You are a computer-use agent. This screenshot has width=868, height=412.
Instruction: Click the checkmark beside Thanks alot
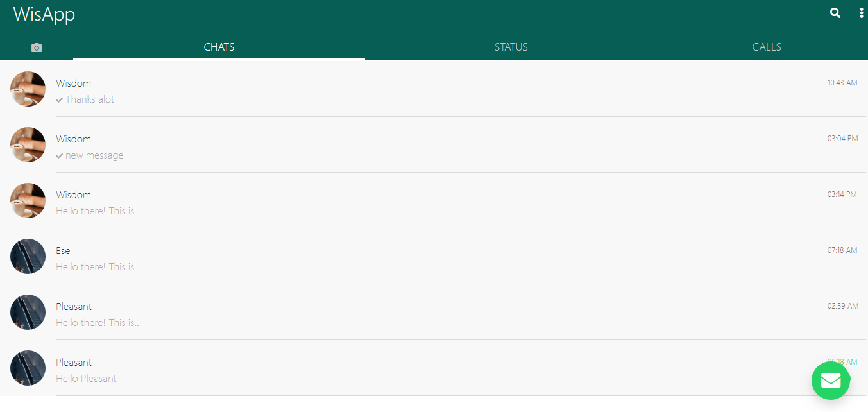coord(60,99)
